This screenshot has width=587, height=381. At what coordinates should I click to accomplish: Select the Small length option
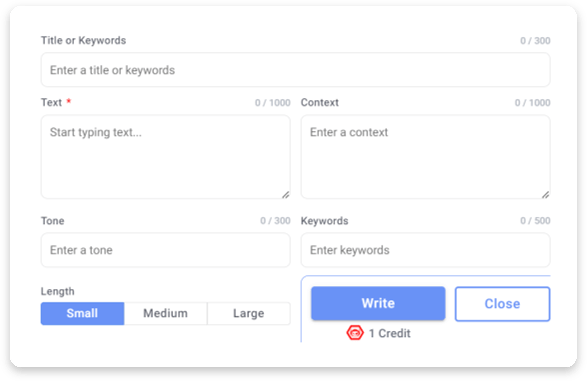pyautogui.click(x=82, y=313)
